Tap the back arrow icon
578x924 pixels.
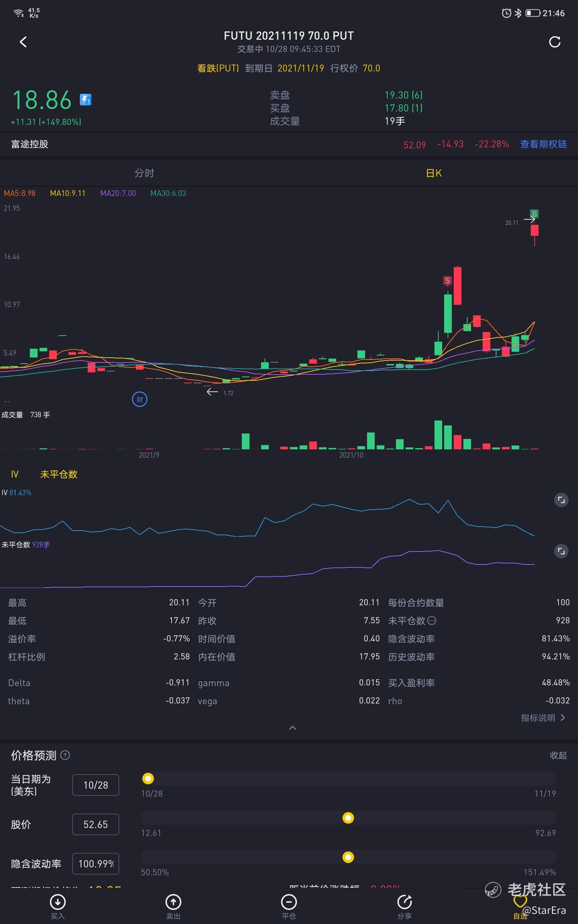tap(23, 42)
